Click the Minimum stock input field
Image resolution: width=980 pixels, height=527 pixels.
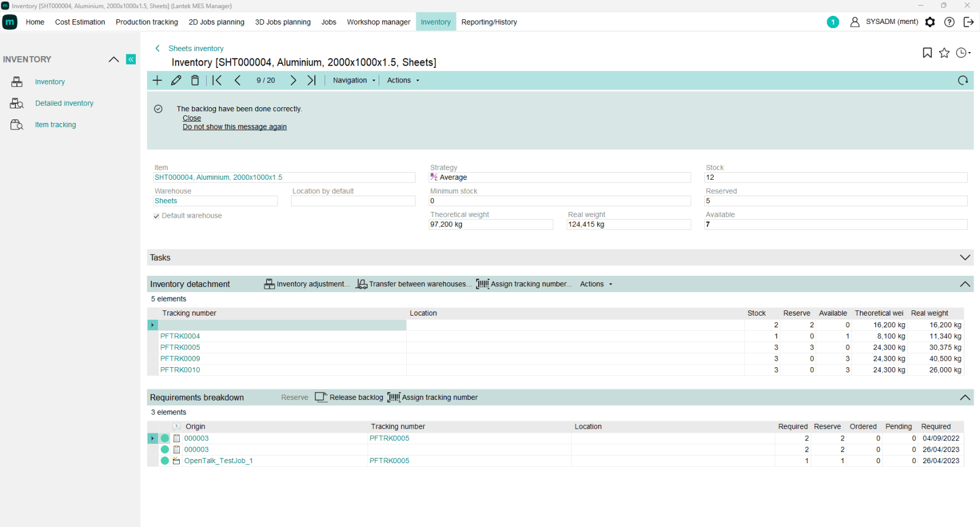[559, 201]
